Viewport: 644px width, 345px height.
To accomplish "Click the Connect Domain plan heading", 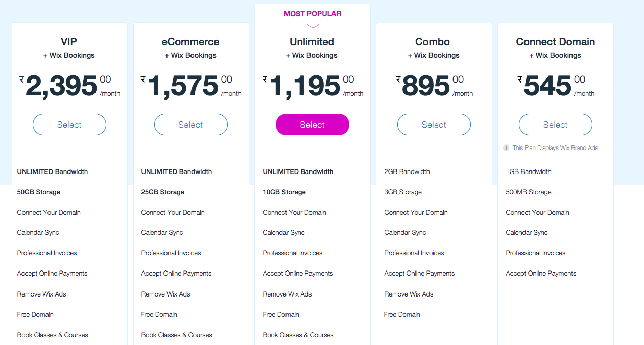I will 555,42.
